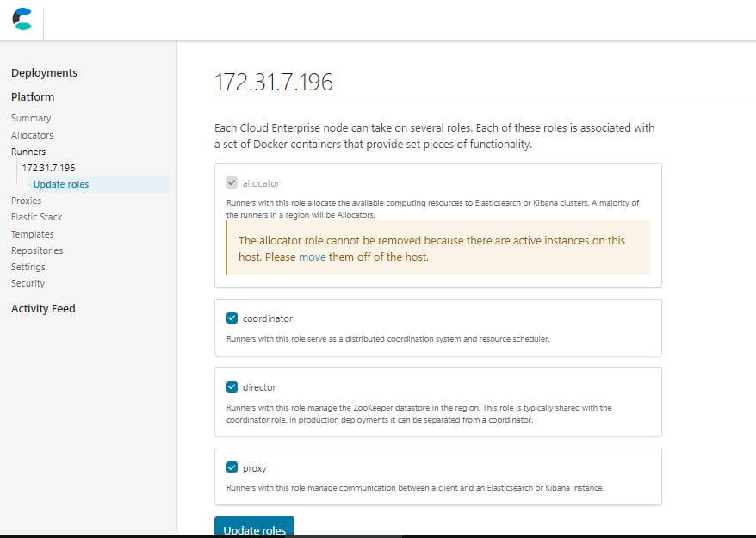756x538 pixels.
Task: Open Deployments in the sidebar
Action: [x=44, y=73]
